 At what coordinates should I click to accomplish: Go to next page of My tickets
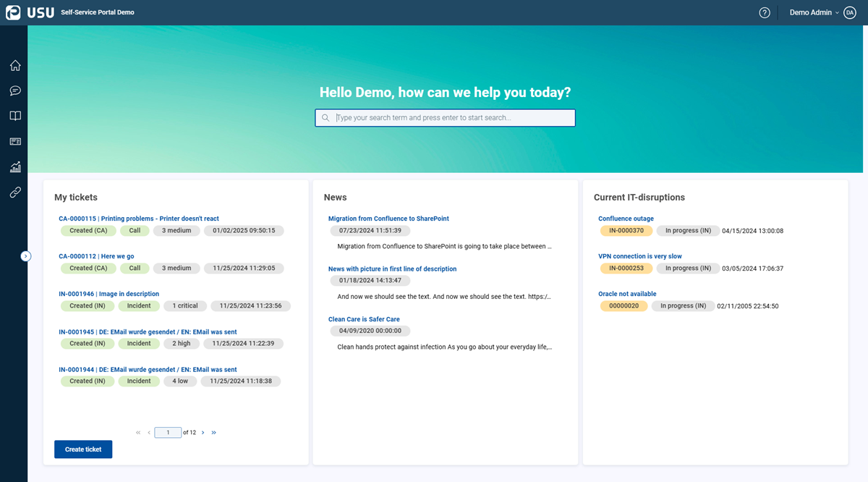click(203, 433)
